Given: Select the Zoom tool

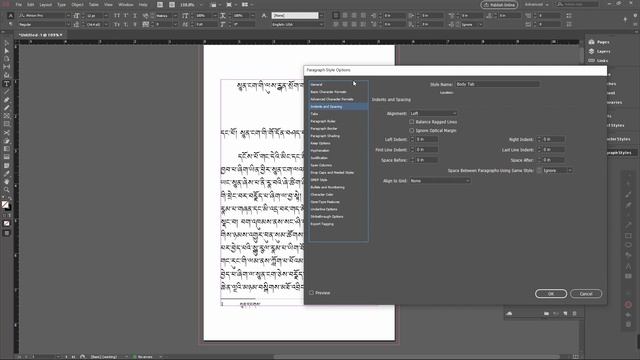Looking at the screenshot, I should pos(7,190).
